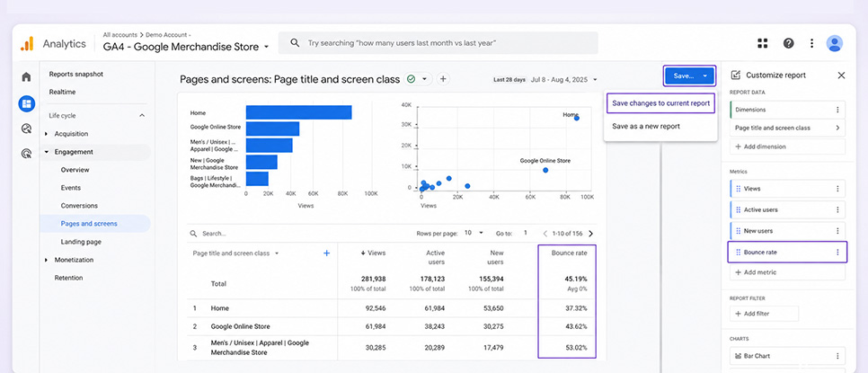Viewport: 868px width, 373px height.
Task: Open the Reports icon in left rail
Action: tap(26, 103)
